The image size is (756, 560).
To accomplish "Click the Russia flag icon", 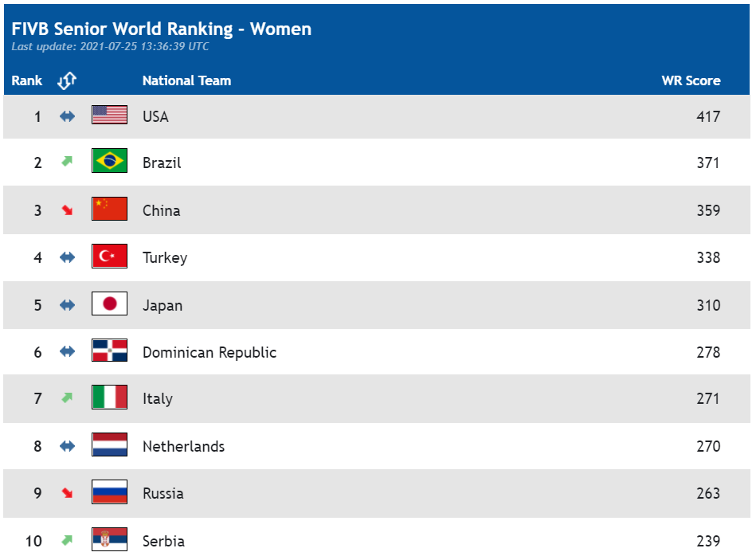I will tap(109, 492).
